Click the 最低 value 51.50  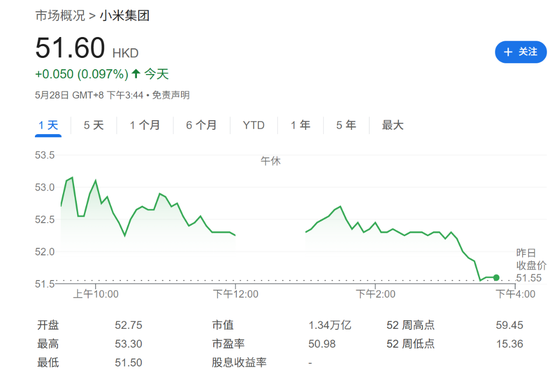(x=128, y=362)
